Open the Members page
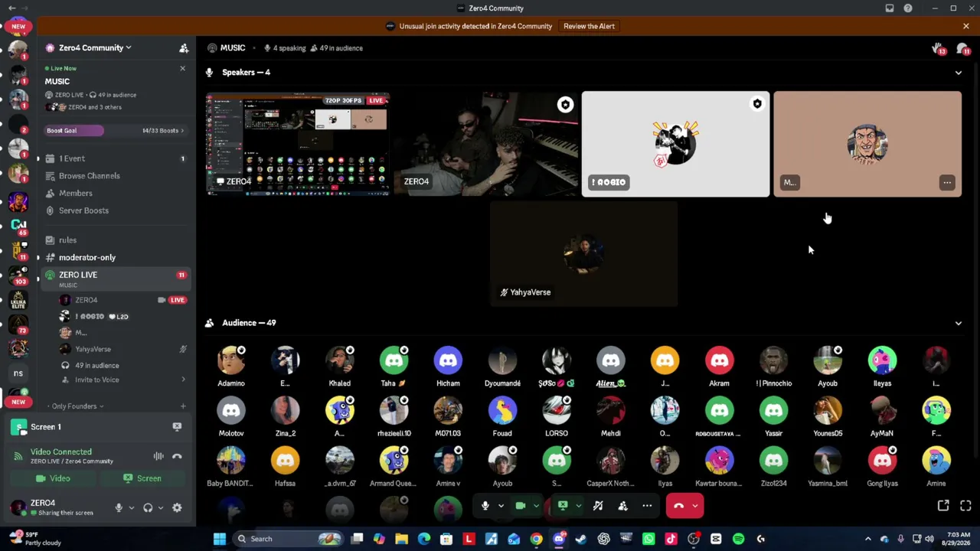980x551 pixels. coord(115,193)
